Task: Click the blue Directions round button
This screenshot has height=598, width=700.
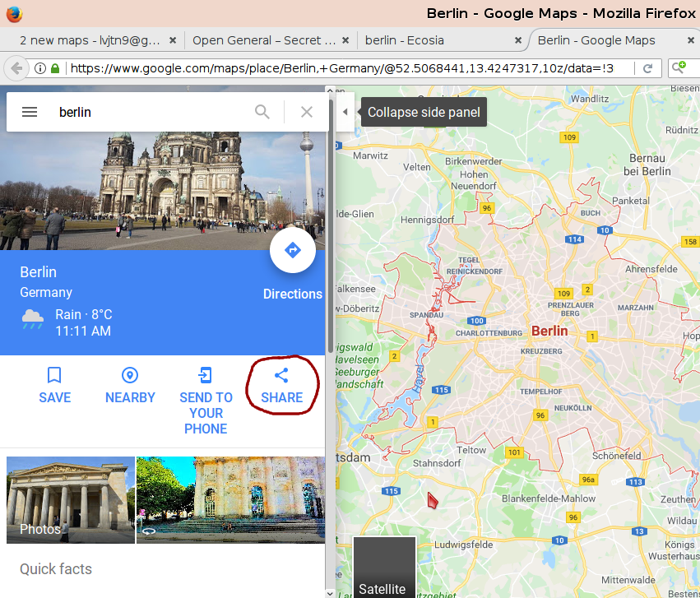Action: [x=293, y=250]
